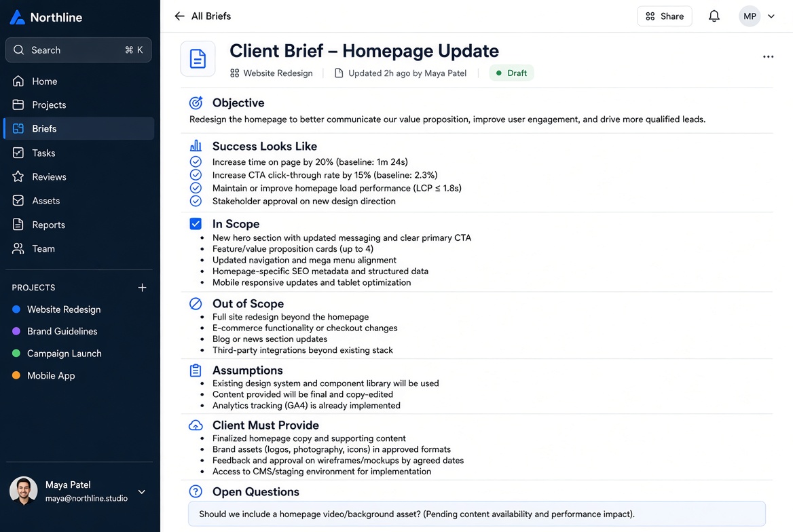Open Reports in sidebar
Screen dimensions: 793x532
point(79,225)
